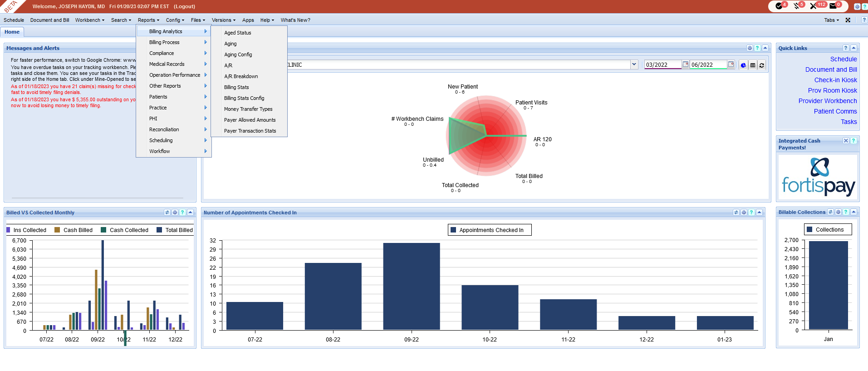
Task: Toggle the Cash Billed legend series
Action: pos(74,230)
